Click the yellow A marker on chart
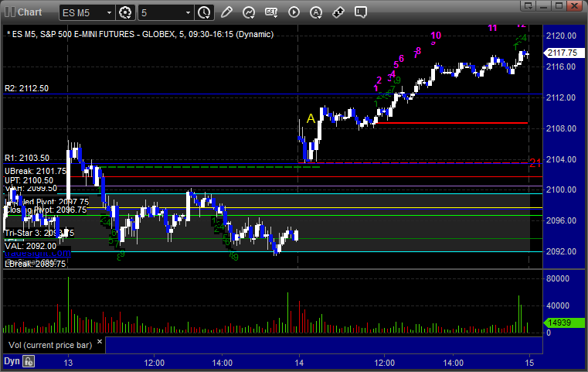 pyautogui.click(x=311, y=118)
